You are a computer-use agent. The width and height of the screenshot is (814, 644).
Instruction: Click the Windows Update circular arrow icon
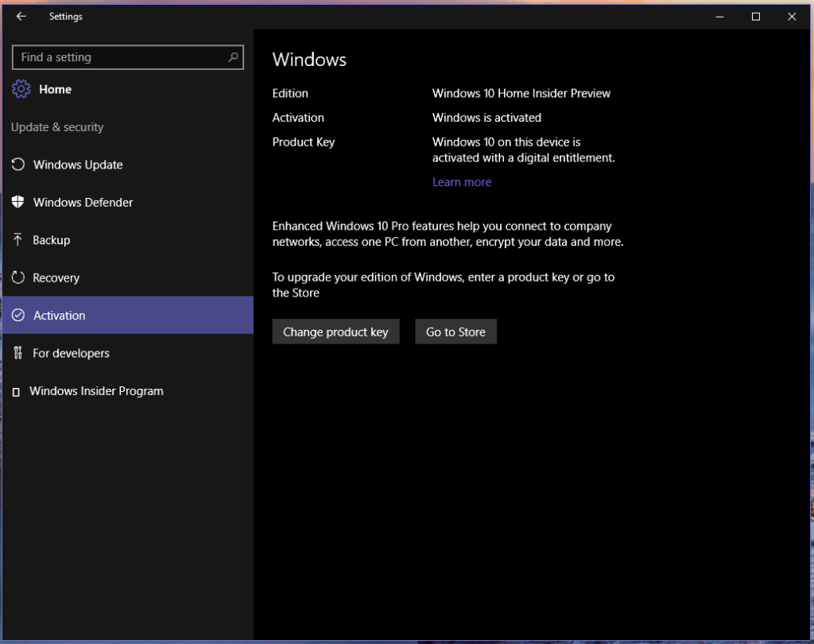pyautogui.click(x=18, y=165)
